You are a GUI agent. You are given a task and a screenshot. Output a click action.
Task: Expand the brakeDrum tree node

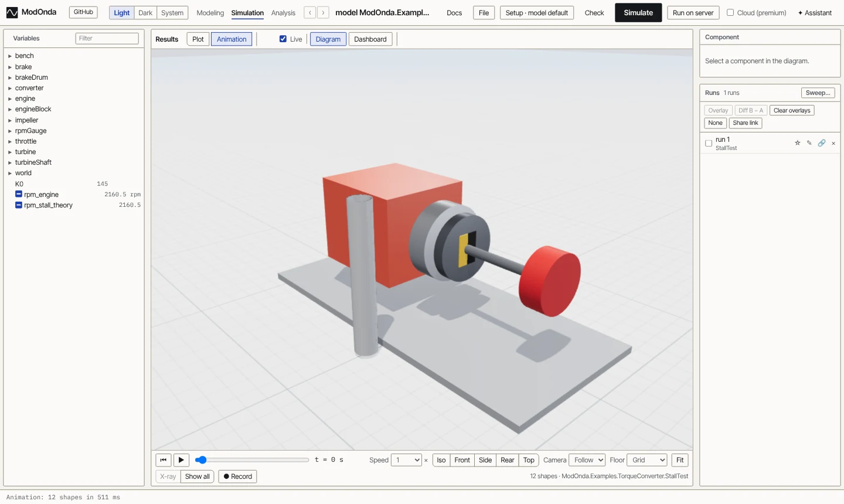(x=10, y=77)
